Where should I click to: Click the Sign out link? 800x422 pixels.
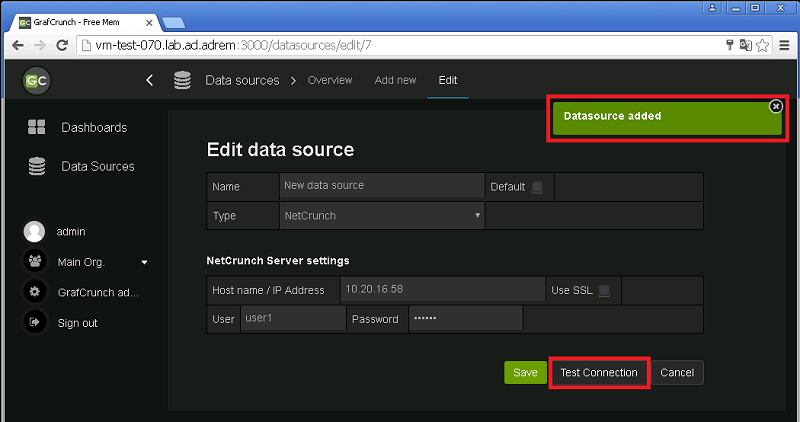(x=77, y=323)
